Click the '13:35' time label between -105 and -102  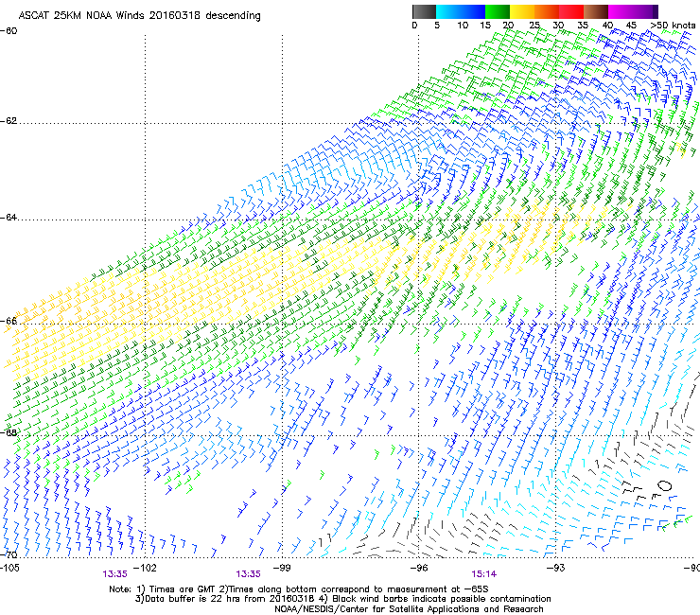click(x=114, y=574)
